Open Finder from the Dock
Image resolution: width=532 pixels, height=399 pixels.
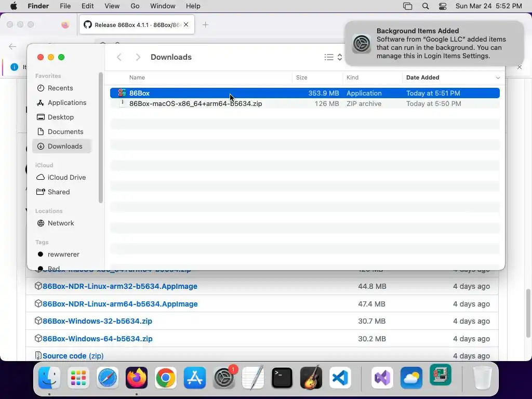tap(49, 378)
